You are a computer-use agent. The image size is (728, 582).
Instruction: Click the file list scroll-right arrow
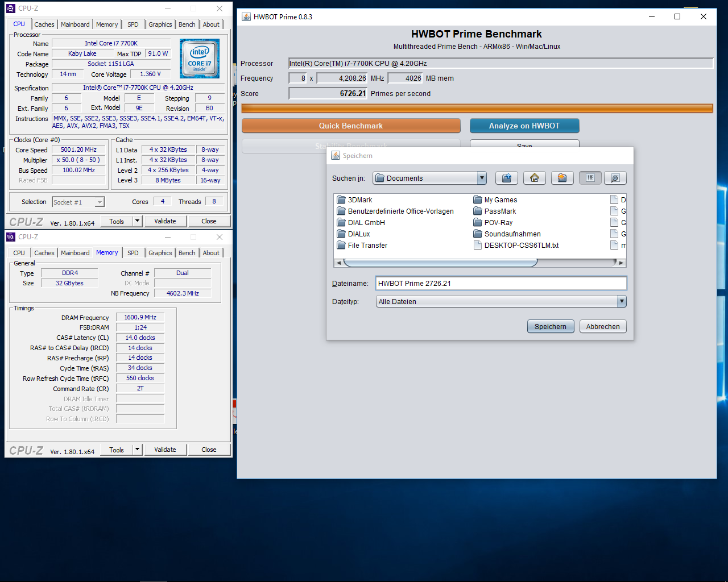[x=621, y=263]
